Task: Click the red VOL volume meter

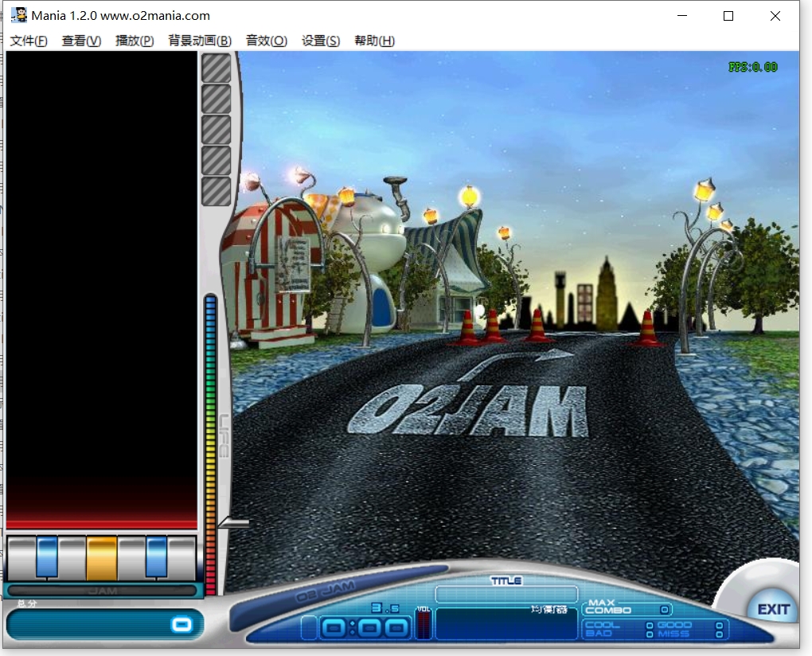Action: point(424,623)
